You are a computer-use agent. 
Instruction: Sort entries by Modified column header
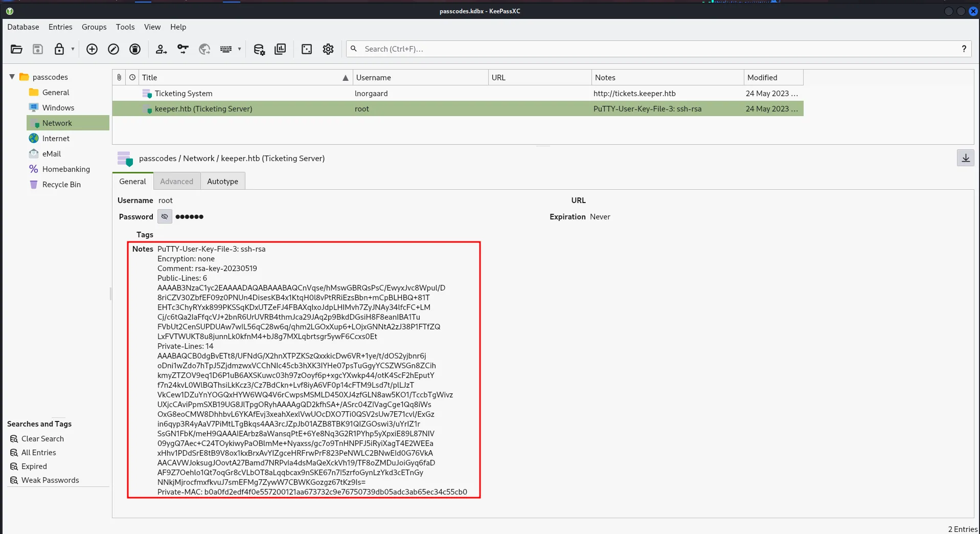773,77
